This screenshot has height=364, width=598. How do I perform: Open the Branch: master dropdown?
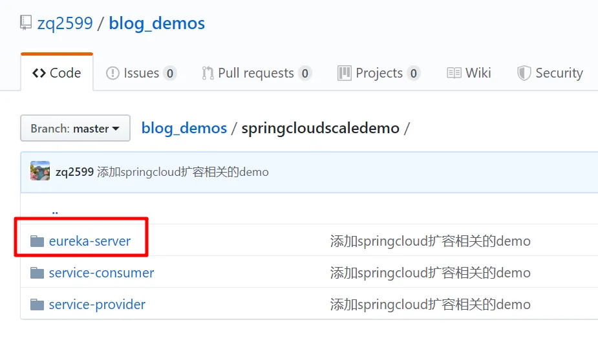[x=75, y=128]
